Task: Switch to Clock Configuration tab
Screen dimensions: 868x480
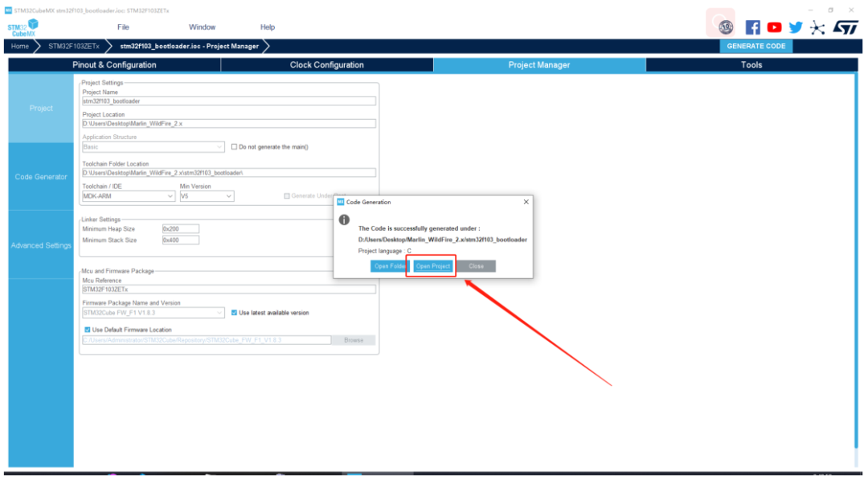Action: pos(326,65)
